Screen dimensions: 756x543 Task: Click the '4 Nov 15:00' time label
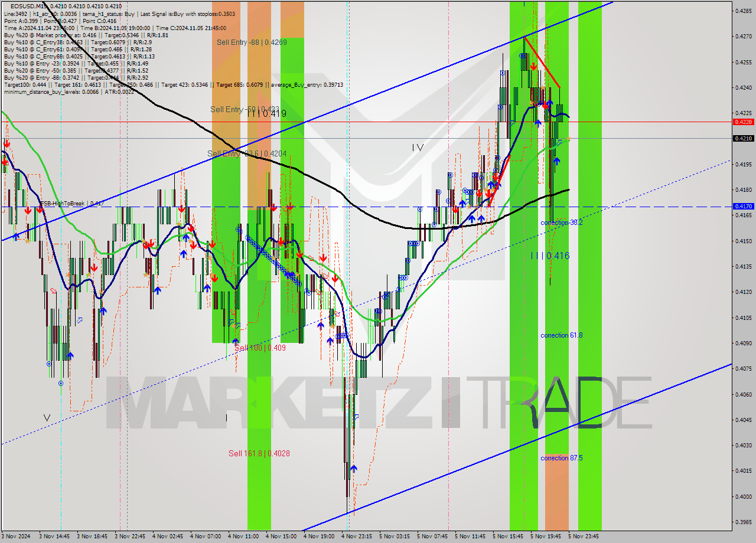281,537
